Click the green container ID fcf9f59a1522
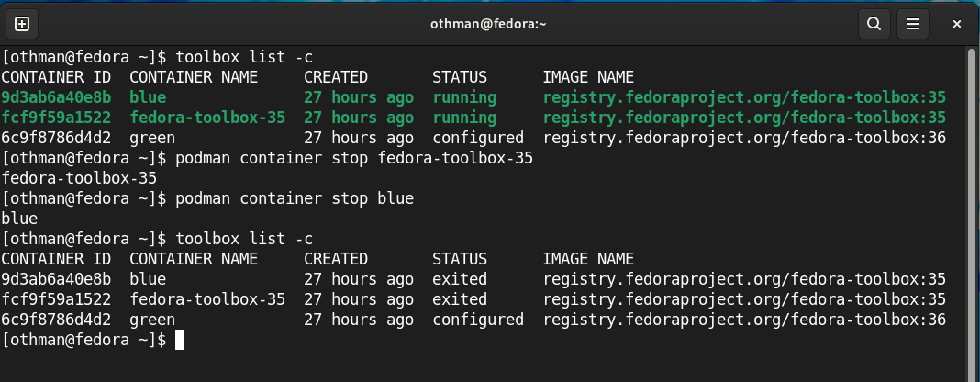 pos(56,118)
